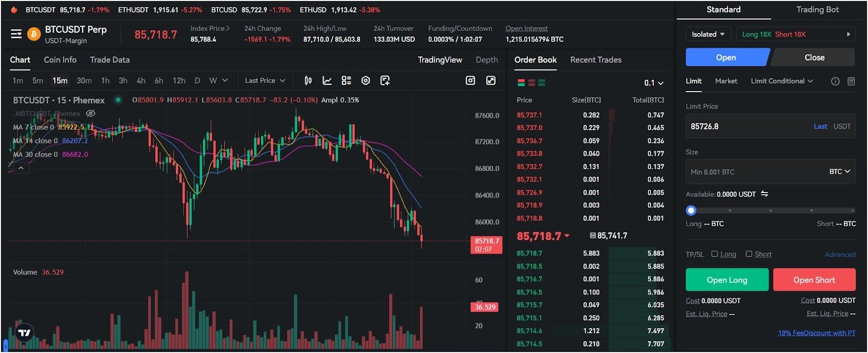The height and width of the screenshot is (353, 868).
Task: Open the line chart indicators icon
Action: tap(327, 80)
